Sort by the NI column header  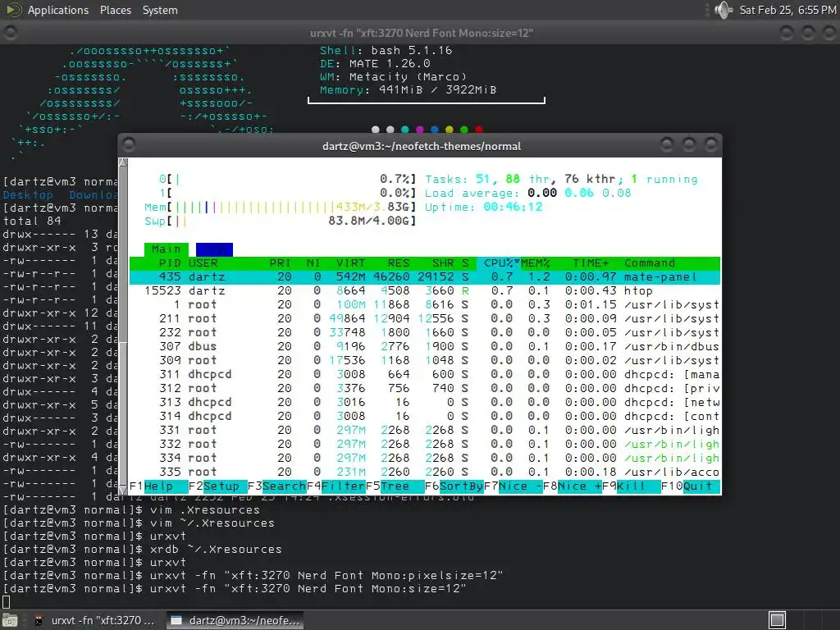(313, 263)
